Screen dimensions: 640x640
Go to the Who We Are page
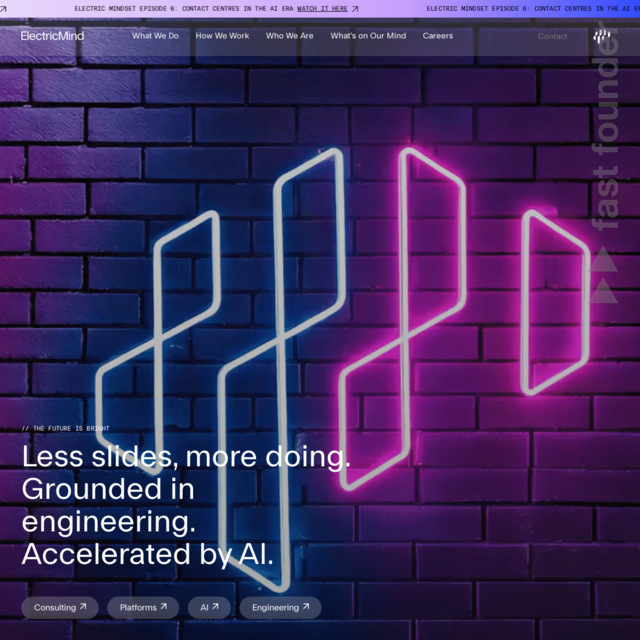[289, 36]
